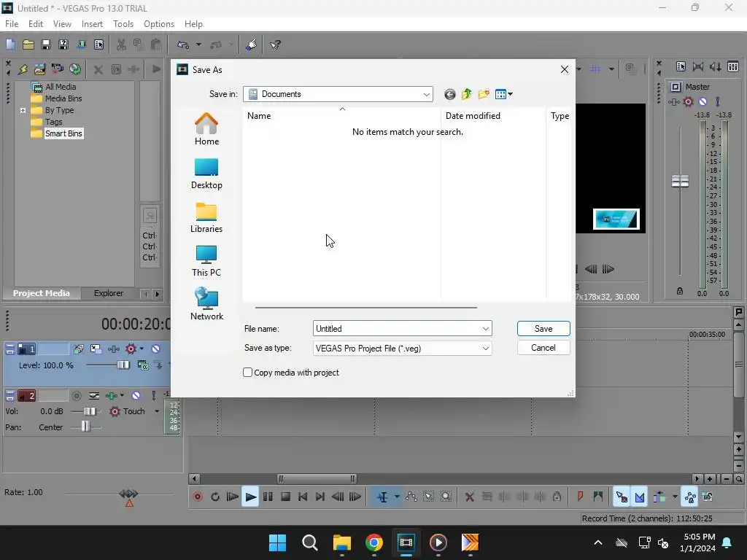747x560 pixels.
Task: Open the File menu
Action: click(x=12, y=24)
